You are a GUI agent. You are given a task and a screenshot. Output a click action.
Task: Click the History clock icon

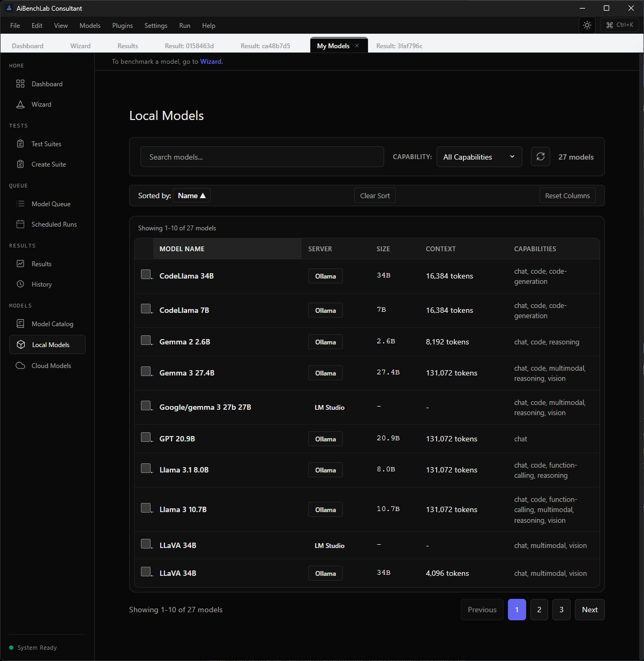pos(20,284)
